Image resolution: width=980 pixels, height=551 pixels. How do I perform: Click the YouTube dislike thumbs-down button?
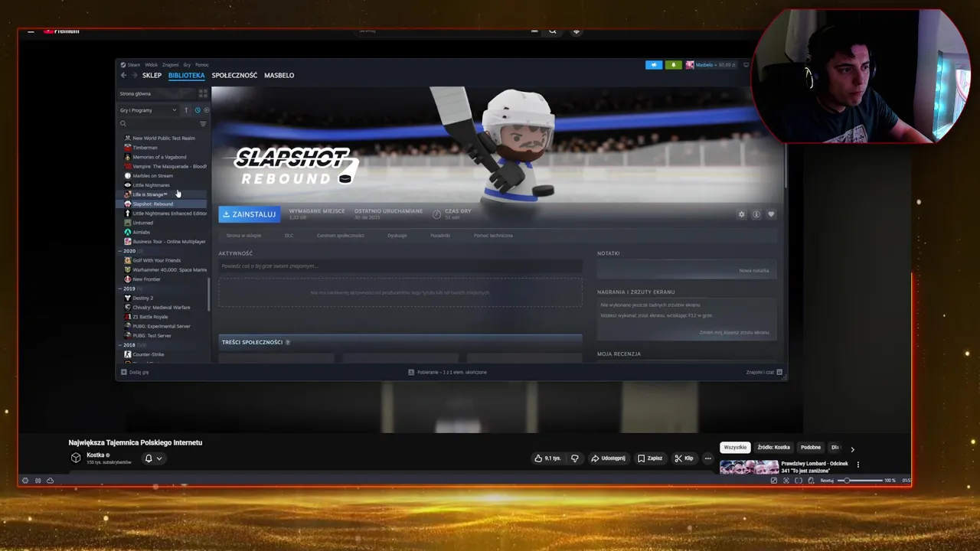pos(575,458)
